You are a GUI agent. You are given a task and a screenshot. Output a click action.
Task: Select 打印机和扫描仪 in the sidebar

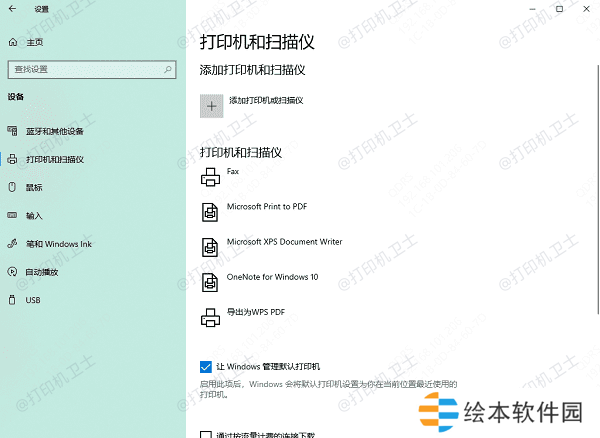tap(54, 159)
